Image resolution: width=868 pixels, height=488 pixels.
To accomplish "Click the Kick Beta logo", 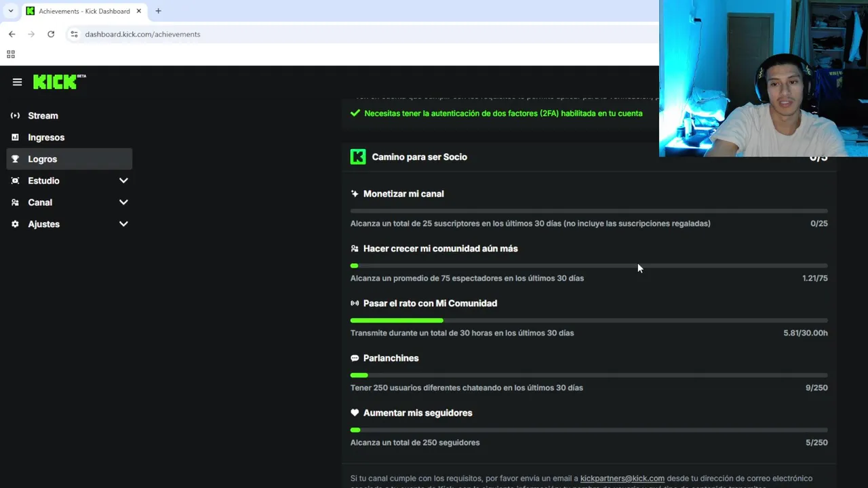I will click(60, 81).
